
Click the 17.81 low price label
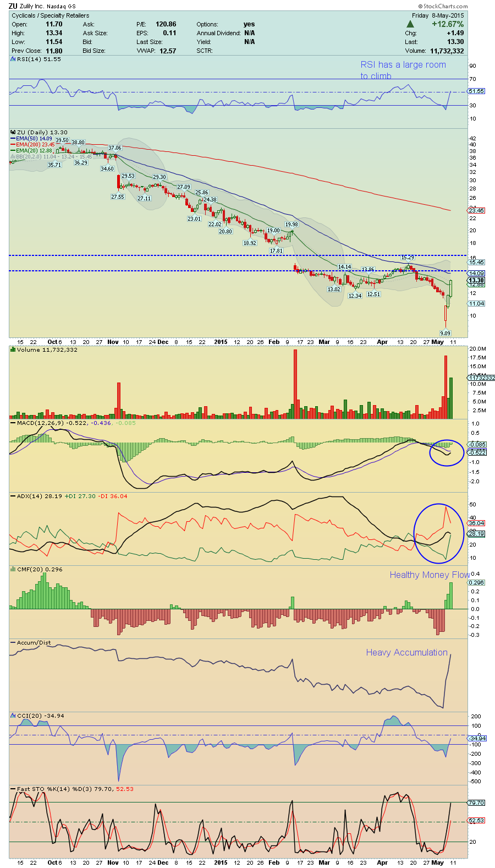(x=276, y=250)
